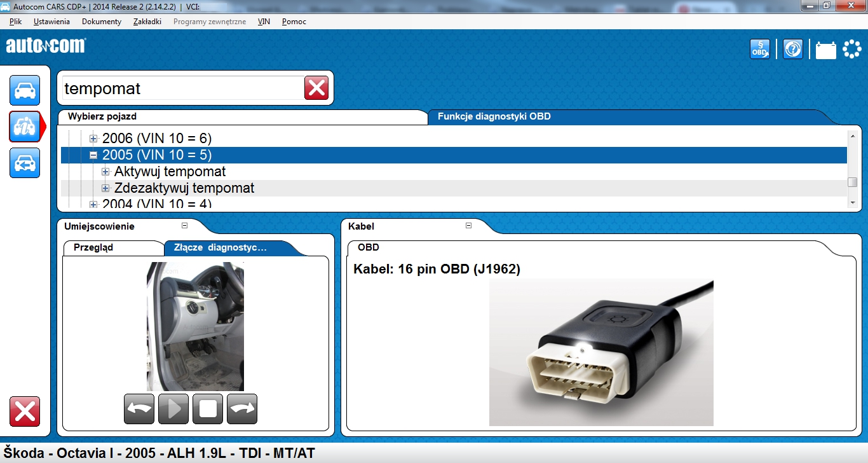
Task: Collapse the Umiejscowienie panel
Action: point(184,225)
